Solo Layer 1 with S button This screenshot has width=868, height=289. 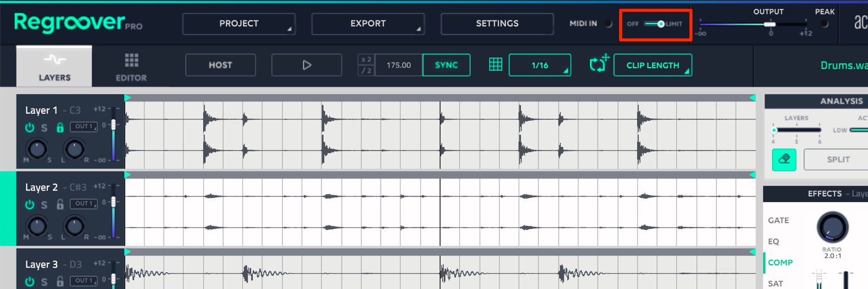pyautogui.click(x=44, y=127)
